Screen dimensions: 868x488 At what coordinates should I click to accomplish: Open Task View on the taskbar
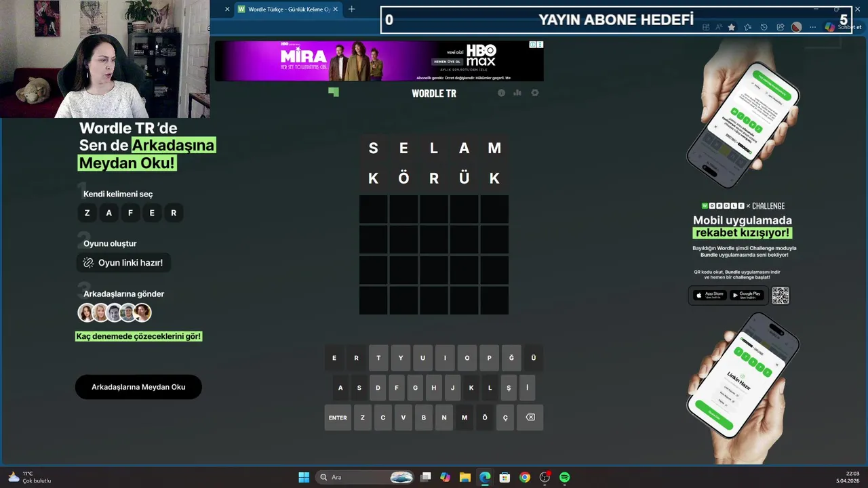(x=426, y=477)
